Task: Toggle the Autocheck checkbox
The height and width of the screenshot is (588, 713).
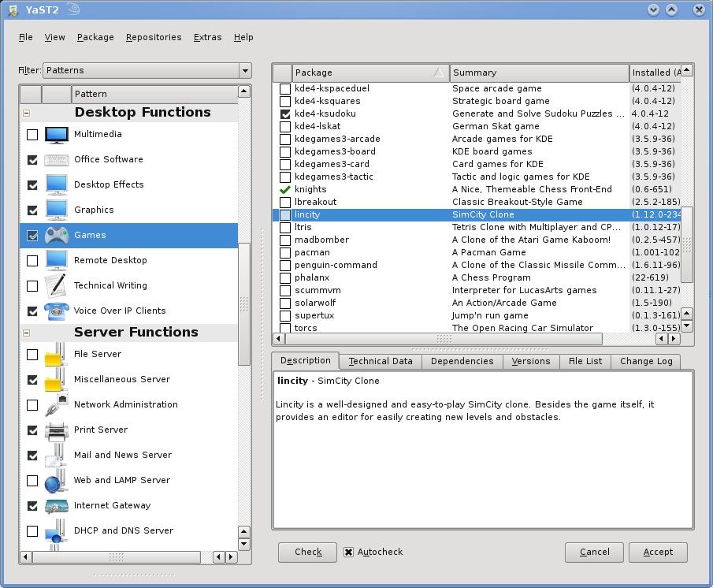Action: (x=348, y=552)
